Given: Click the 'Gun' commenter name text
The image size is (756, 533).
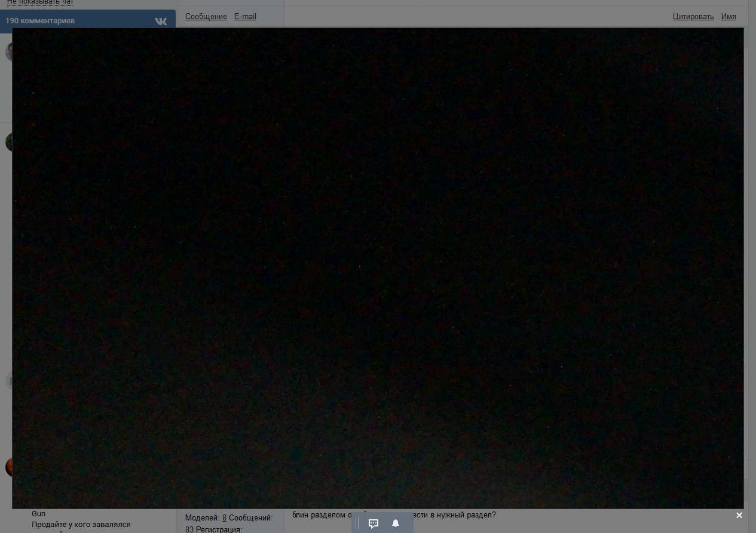Looking at the screenshot, I should (x=38, y=514).
